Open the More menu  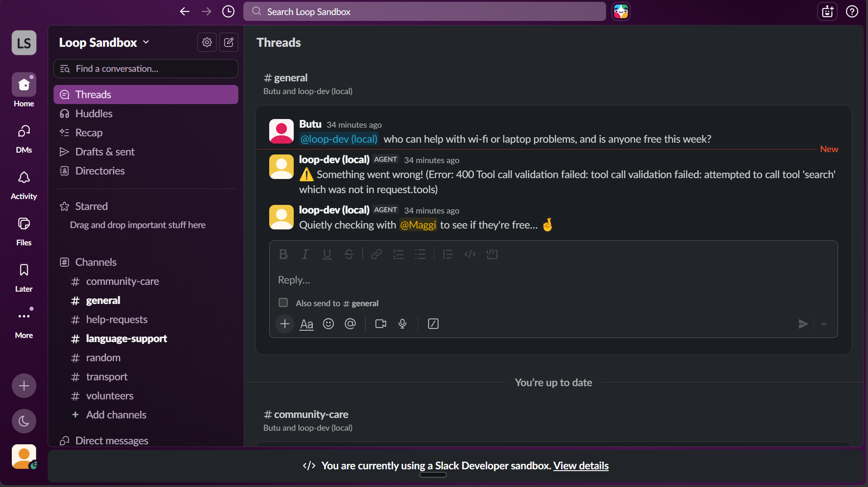(24, 323)
